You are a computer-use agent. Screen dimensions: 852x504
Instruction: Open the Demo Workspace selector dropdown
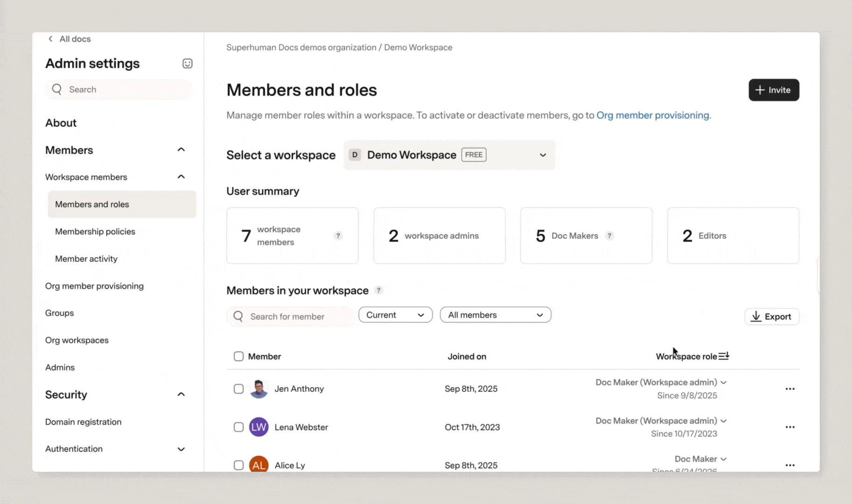pyautogui.click(x=449, y=155)
